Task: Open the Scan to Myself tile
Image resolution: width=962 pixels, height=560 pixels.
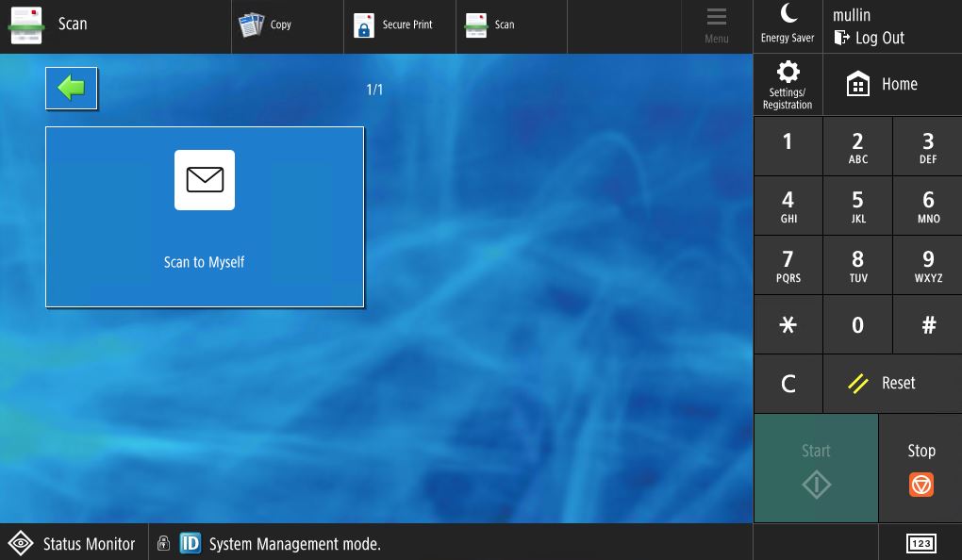Action: click(205, 217)
